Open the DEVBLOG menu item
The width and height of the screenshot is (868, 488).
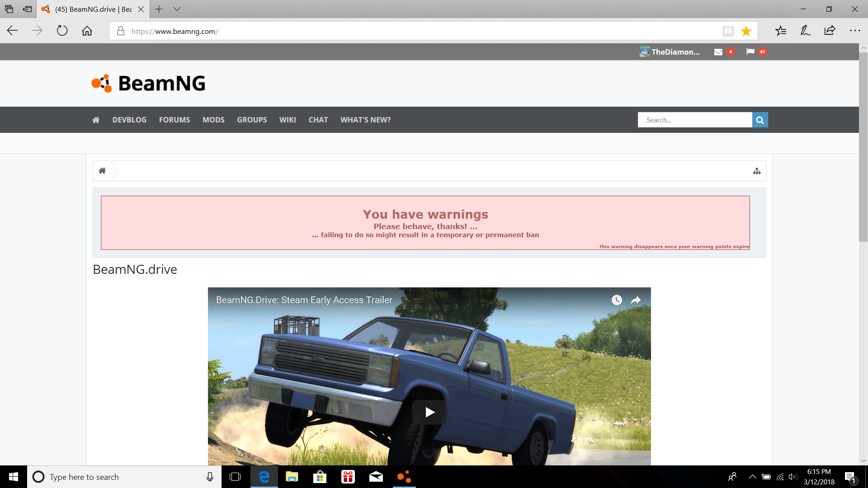(x=129, y=120)
